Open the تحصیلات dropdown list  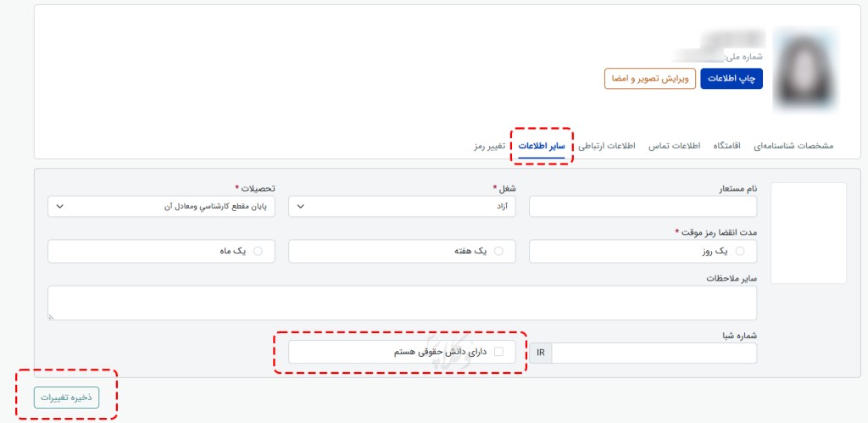coord(161,207)
